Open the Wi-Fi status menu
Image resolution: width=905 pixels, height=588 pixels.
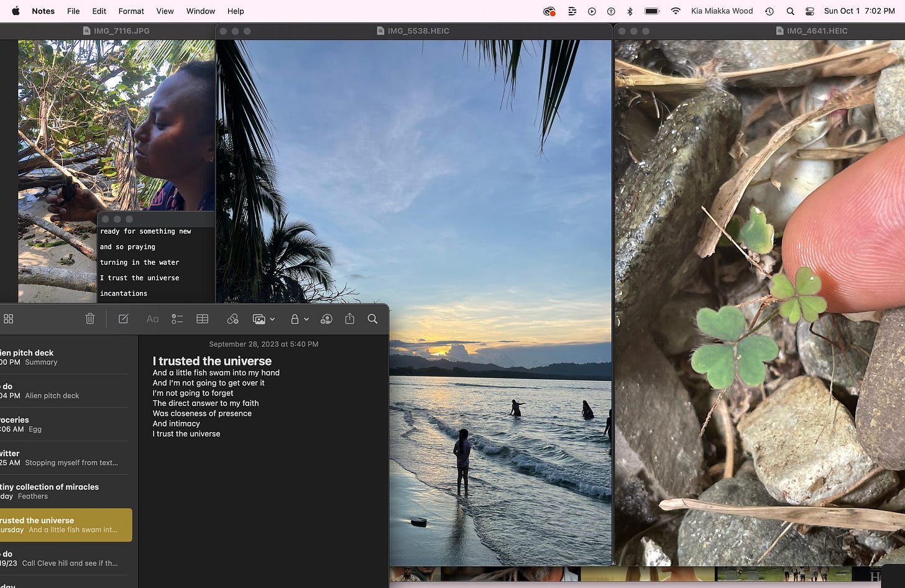pos(676,11)
